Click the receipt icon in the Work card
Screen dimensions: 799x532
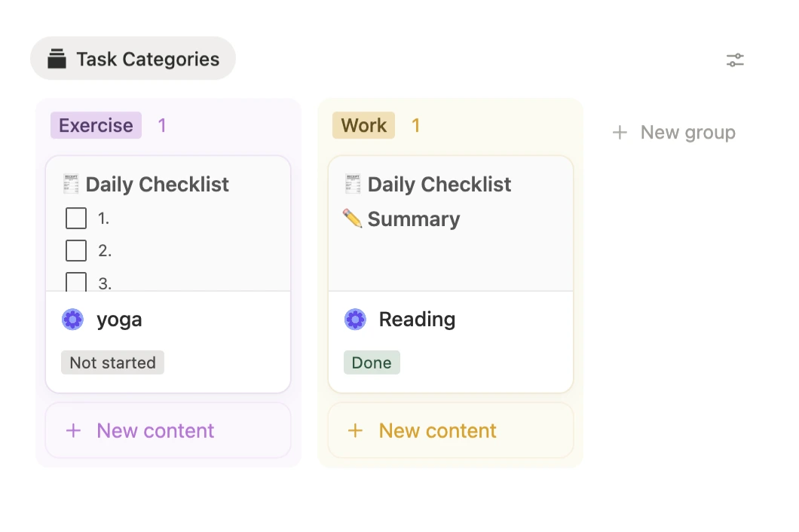(x=353, y=184)
